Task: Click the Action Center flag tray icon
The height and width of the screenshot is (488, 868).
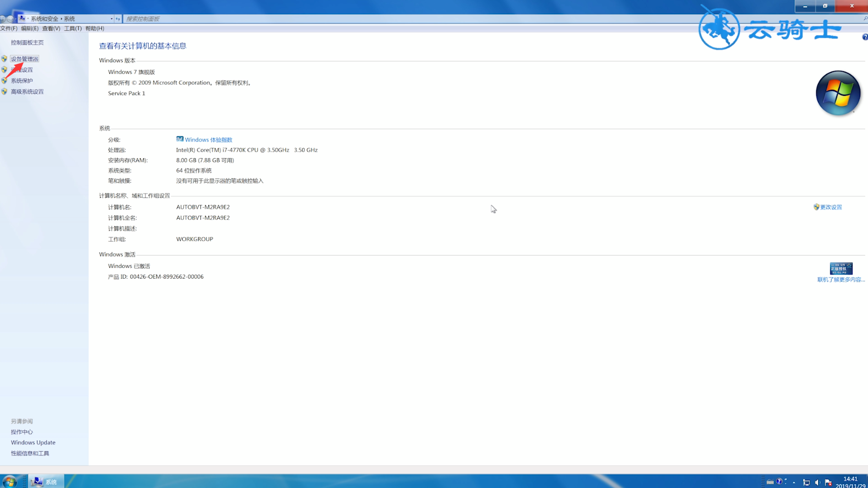Action: click(x=828, y=482)
